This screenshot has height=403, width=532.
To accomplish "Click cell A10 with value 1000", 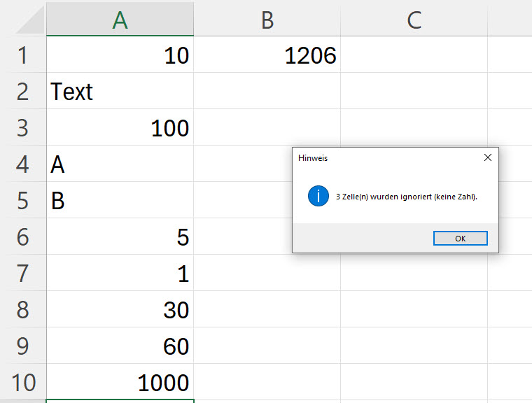I will click(x=120, y=383).
